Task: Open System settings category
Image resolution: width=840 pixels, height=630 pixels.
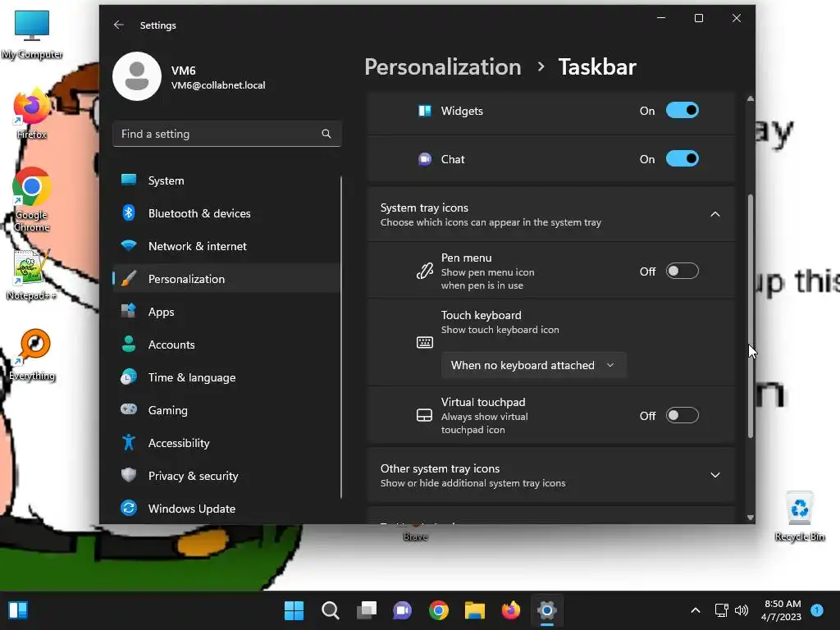Action: [x=226, y=180]
